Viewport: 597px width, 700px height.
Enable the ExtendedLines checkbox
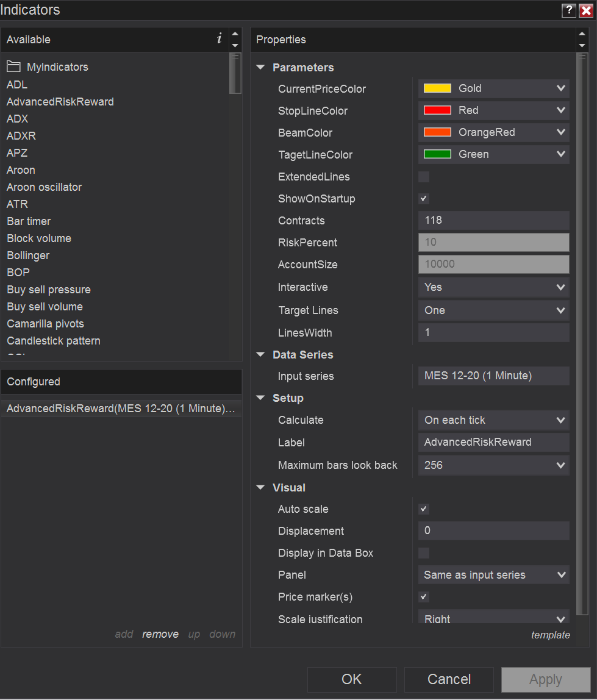pos(424,177)
